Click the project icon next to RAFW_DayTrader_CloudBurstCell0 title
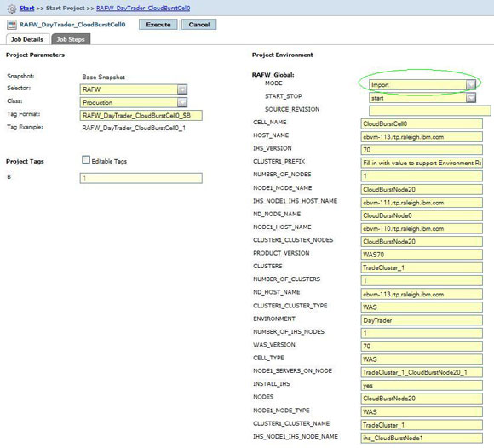494x448 pixels. (x=12, y=25)
